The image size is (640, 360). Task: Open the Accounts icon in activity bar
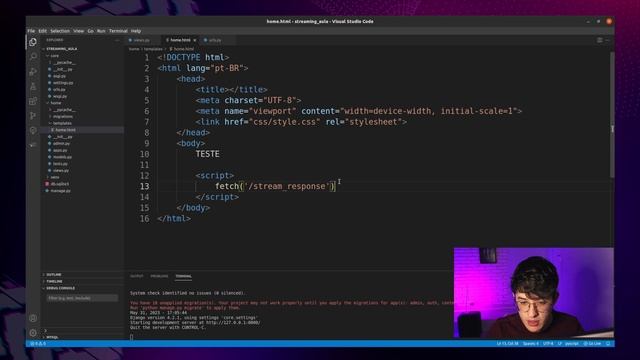tap(33, 318)
